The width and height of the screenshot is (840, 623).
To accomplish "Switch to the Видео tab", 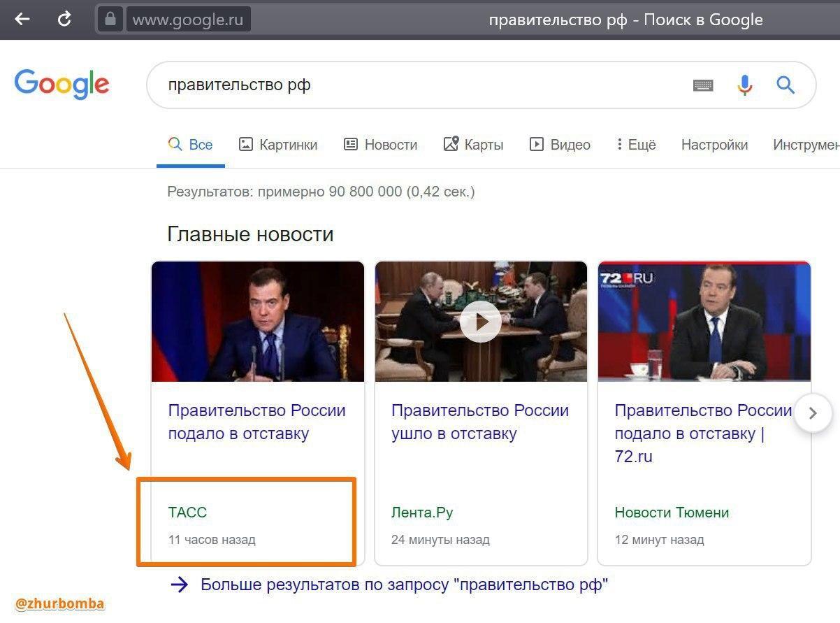I will point(560,145).
